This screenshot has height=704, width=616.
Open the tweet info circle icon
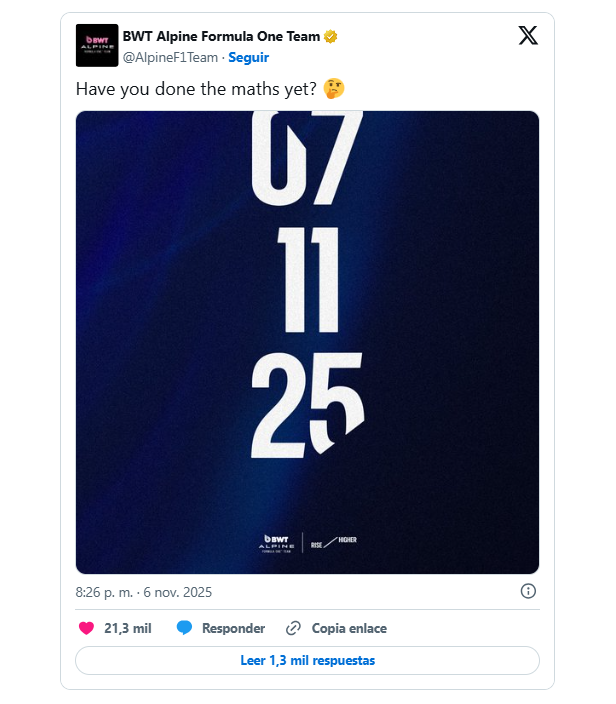529,591
